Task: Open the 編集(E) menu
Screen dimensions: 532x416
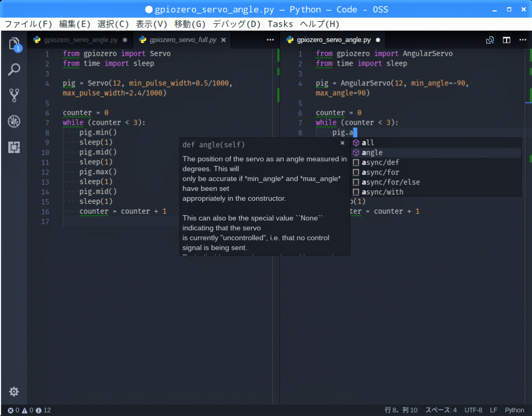Action: [75, 24]
